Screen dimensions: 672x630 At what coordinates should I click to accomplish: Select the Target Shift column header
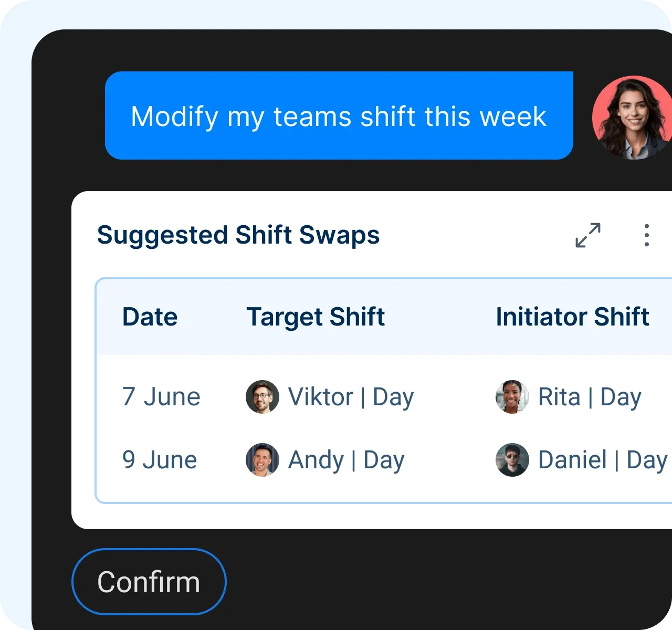pyautogui.click(x=316, y=317)
